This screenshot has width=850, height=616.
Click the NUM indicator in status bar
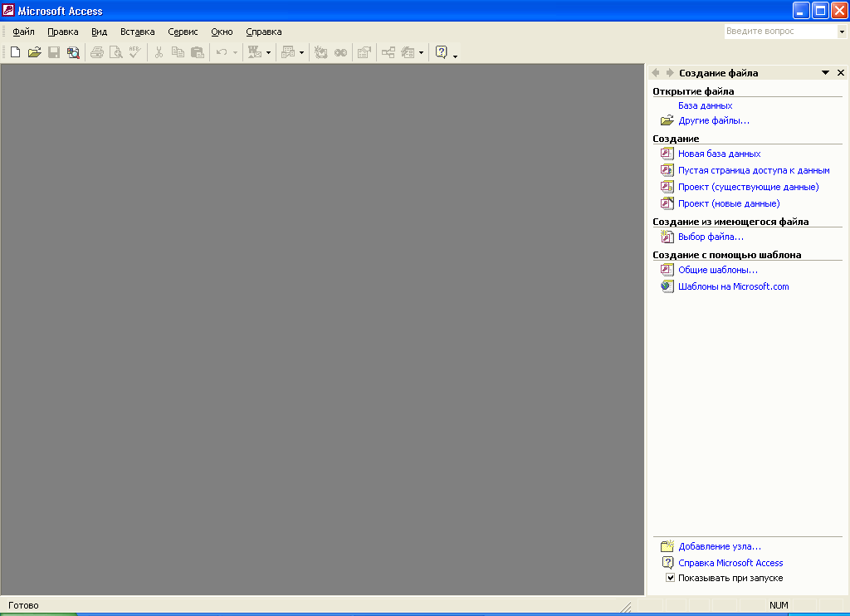[779, 605]
